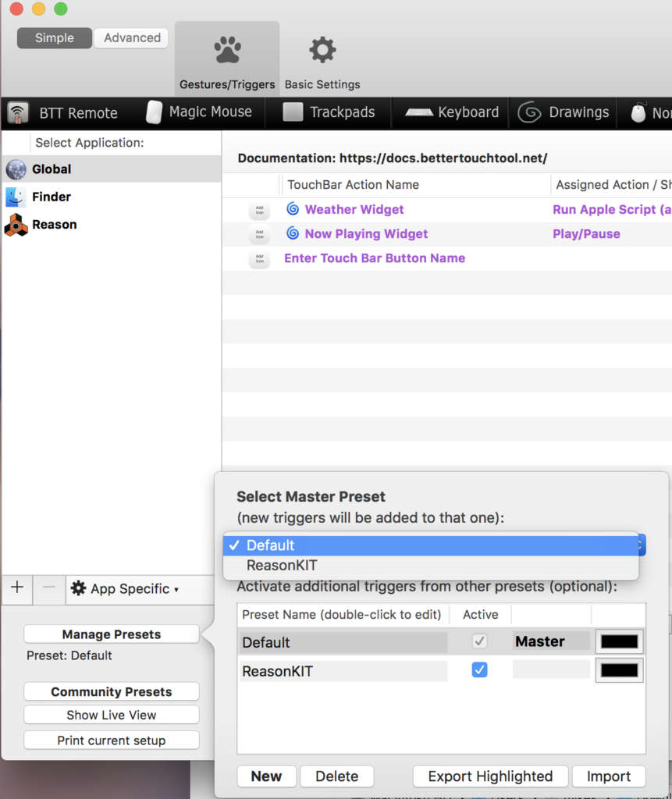The height and width of the screenshot is (799, 672).
Task: Select the BTT Remote tab
Action: click(63, 112)
